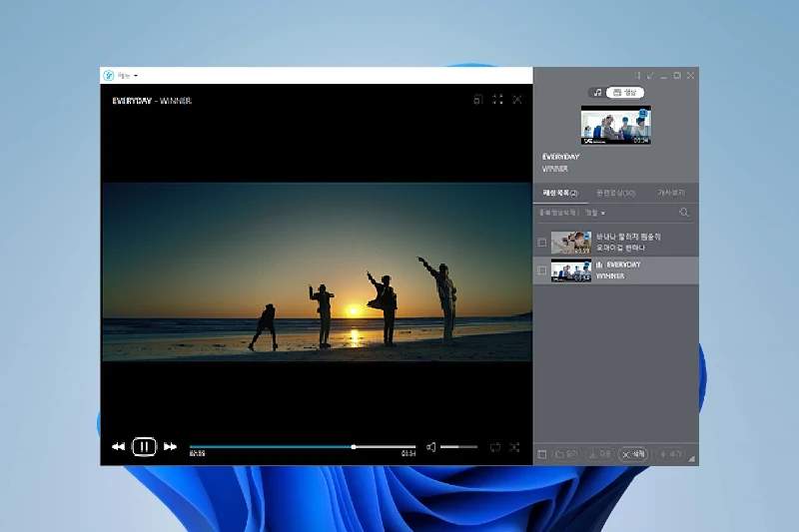Viewport: 799px width, 532px height.
Task: Mute with the speaker icon
Action: point(431,447)
